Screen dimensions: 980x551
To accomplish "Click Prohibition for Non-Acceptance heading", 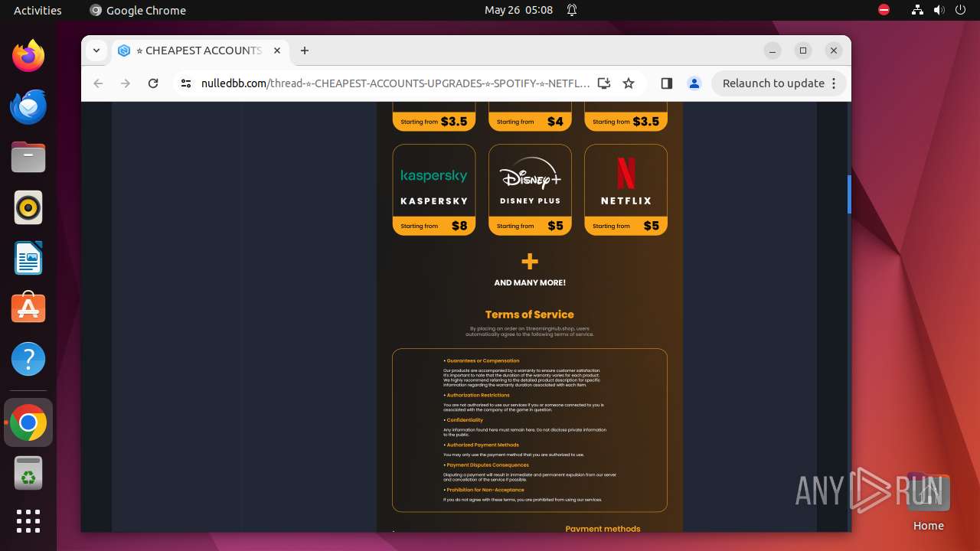I will [484, 490].
